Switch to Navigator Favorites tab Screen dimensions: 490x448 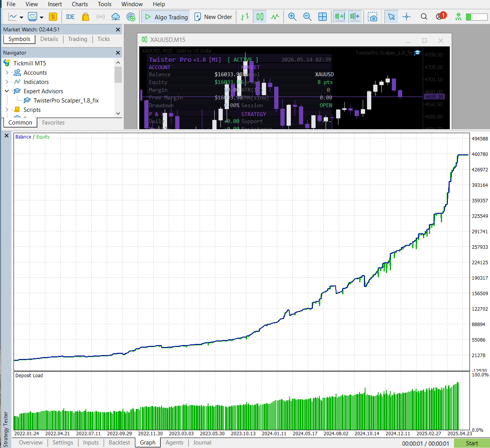(53, 123)
